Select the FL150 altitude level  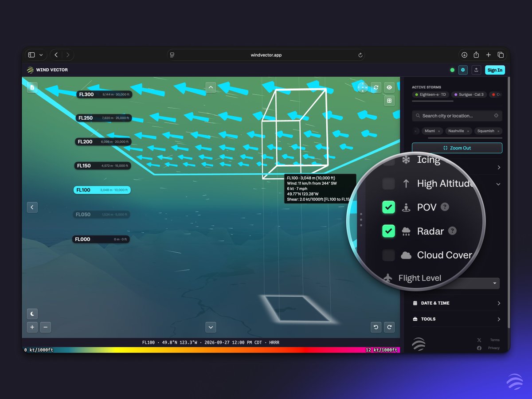[x=102, y=166]
